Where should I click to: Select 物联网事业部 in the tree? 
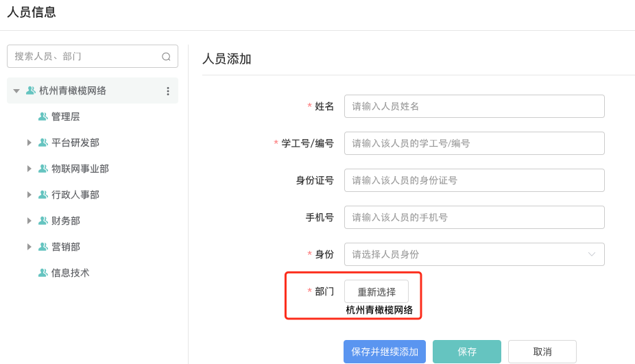(80, 169)
